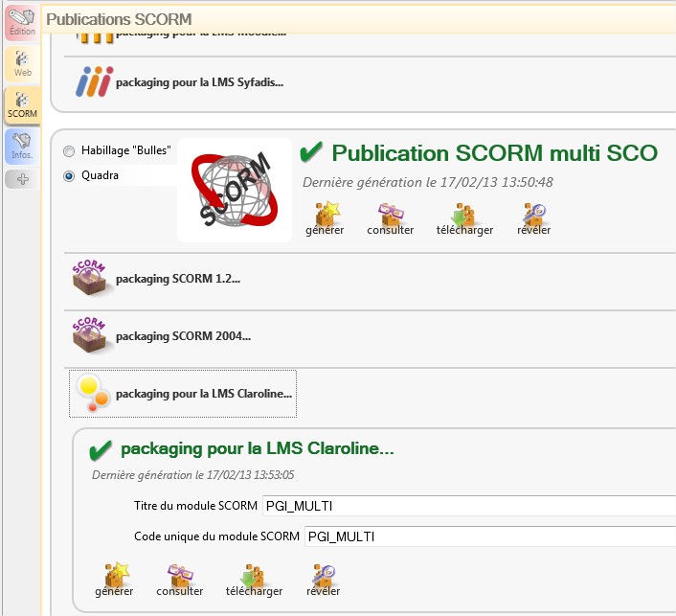
Task: Focus the Titre du module SCORM field
Action: tap(468, 506)
